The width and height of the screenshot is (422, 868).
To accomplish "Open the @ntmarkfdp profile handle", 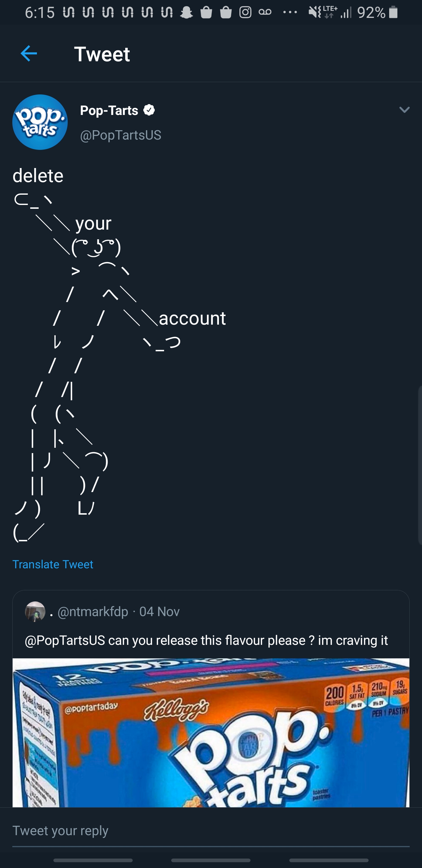I will (93, 612).
